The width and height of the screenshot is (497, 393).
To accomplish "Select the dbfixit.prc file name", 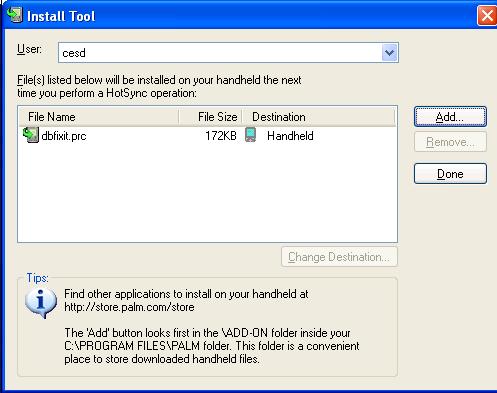I will [x=64, y=136].
